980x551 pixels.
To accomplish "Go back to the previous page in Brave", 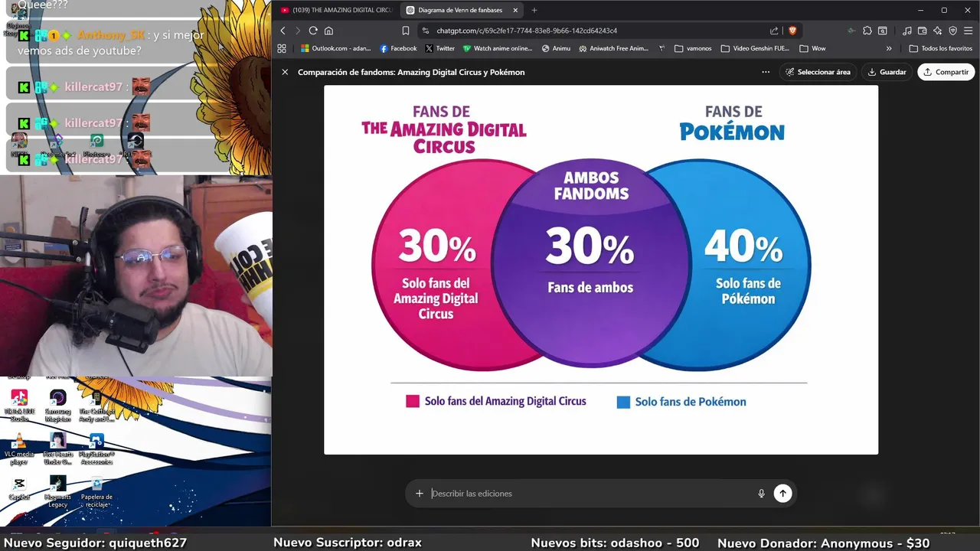I will pos(283,31).
